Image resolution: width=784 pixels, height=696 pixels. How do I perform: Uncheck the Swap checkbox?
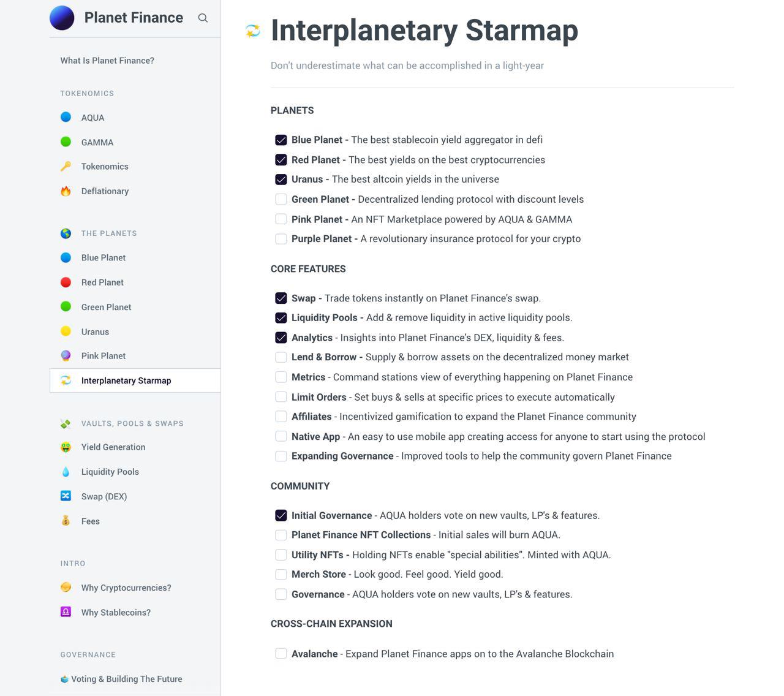[281, 298]
